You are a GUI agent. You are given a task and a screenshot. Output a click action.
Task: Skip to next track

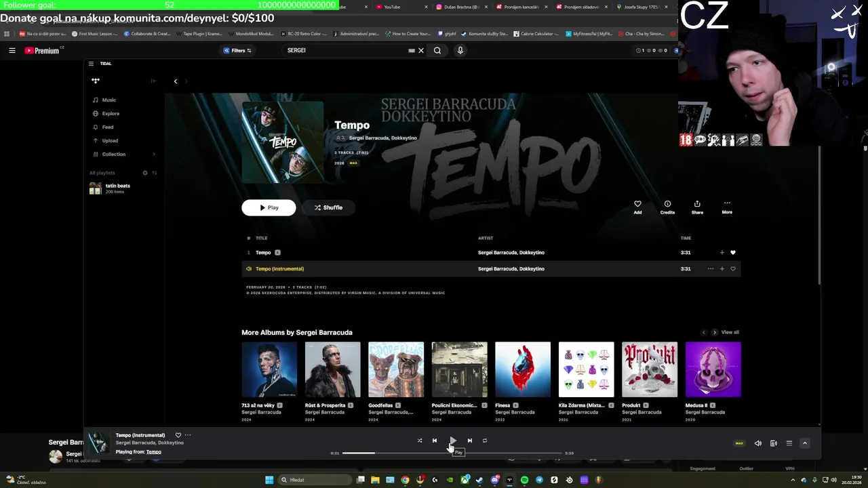pos(469,441)
